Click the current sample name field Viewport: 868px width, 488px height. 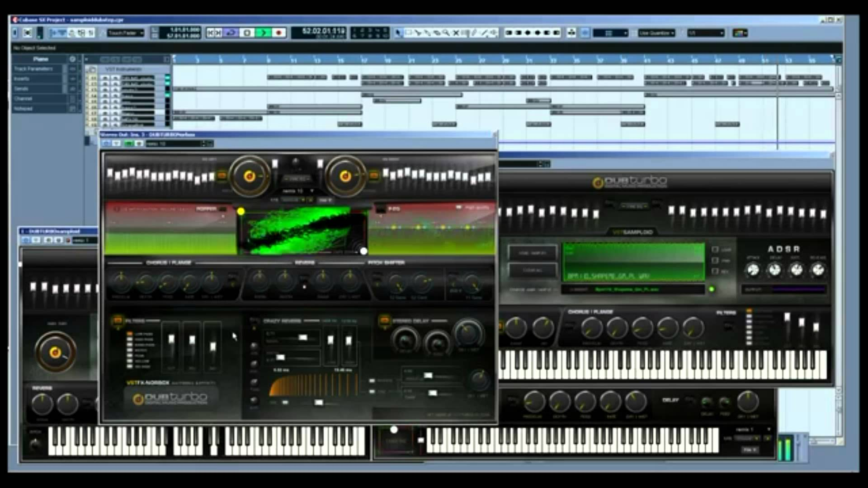(x=633, y=289)
